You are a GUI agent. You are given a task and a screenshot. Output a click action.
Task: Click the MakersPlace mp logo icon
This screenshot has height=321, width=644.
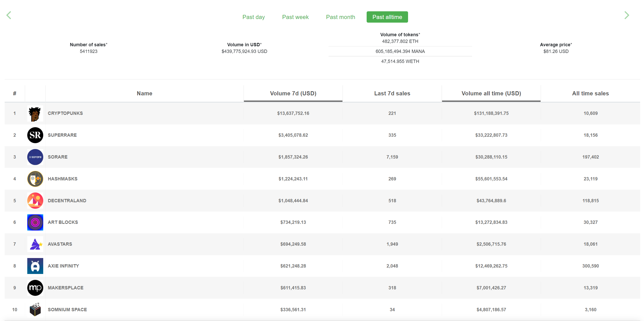click(x=35, y=288)
